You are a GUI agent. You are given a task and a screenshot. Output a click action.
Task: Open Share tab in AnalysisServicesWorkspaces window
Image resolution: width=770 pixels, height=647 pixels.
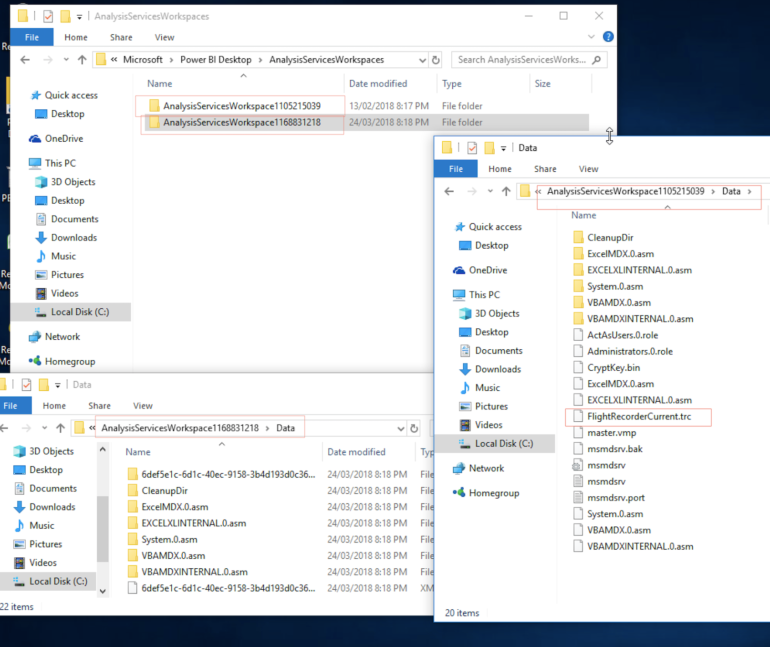click(x=121, y=37)
